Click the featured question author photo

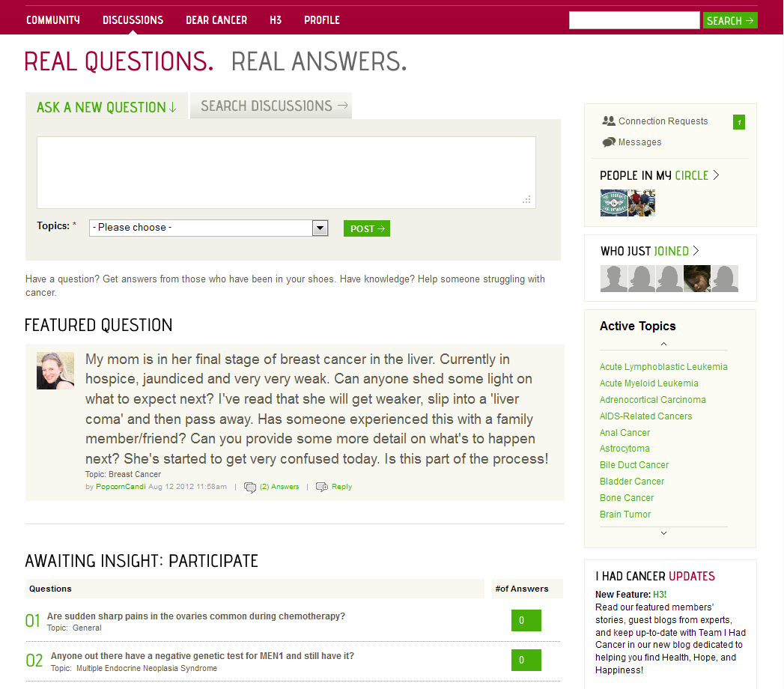click(x=55, y=371)
